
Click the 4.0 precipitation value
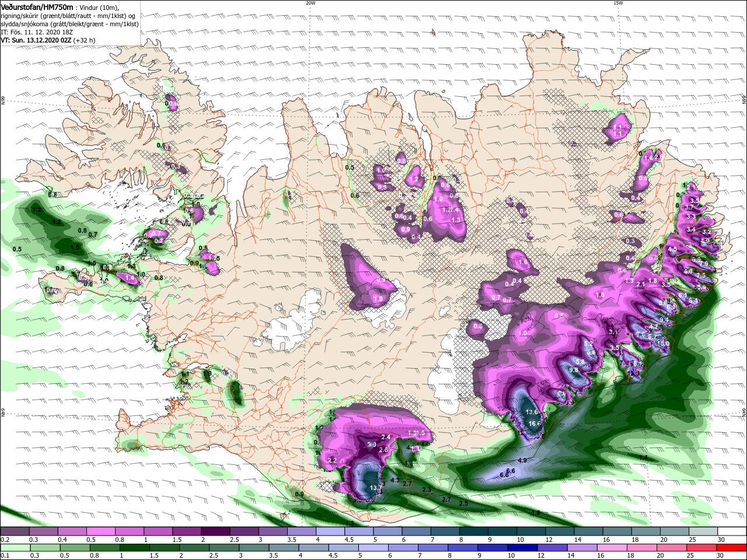[688, 271]
